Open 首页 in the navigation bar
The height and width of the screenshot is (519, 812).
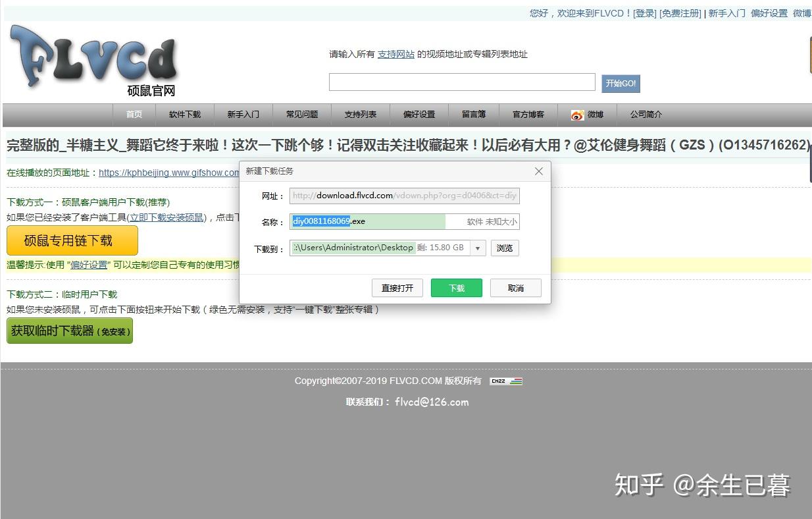click(134, 115)
